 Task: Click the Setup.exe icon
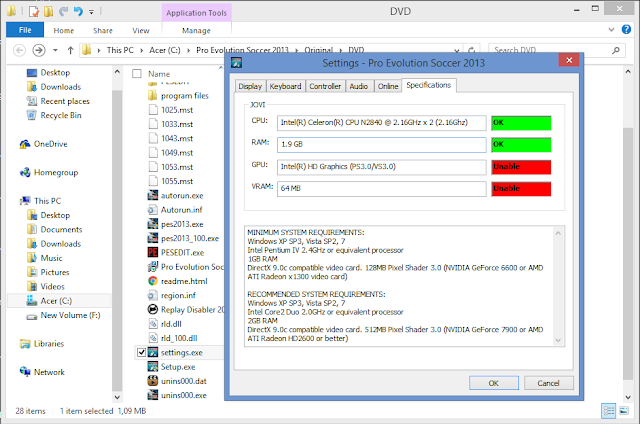pyautogui.click(x=153, y=367)
